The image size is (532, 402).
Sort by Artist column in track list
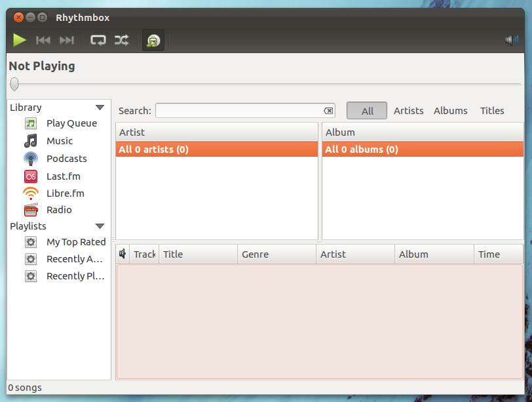click(356, 254)
